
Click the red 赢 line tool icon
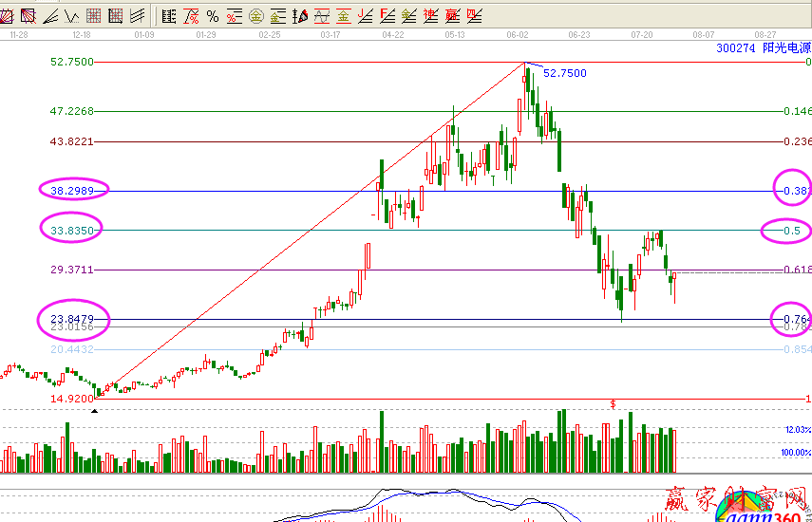[452, 15]
